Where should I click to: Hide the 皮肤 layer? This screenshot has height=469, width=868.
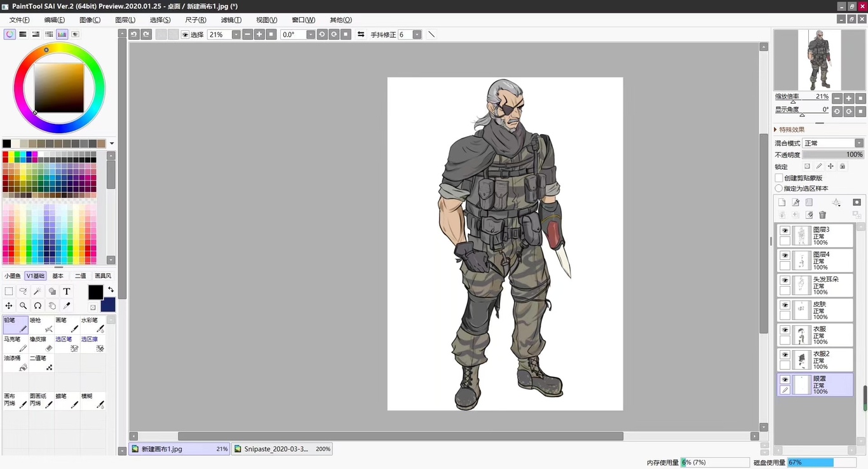785,305
